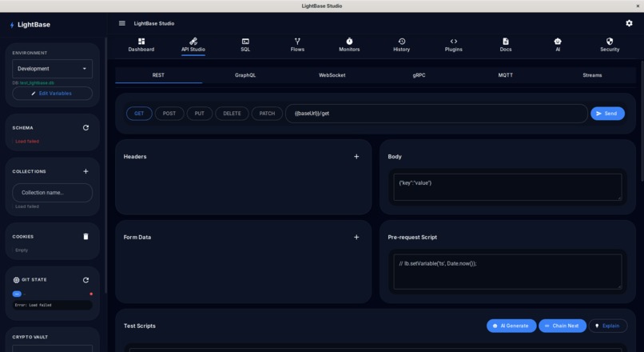Refresh the Git State panel
Viewport: 644px width, 352px height.
pos(85,280)
